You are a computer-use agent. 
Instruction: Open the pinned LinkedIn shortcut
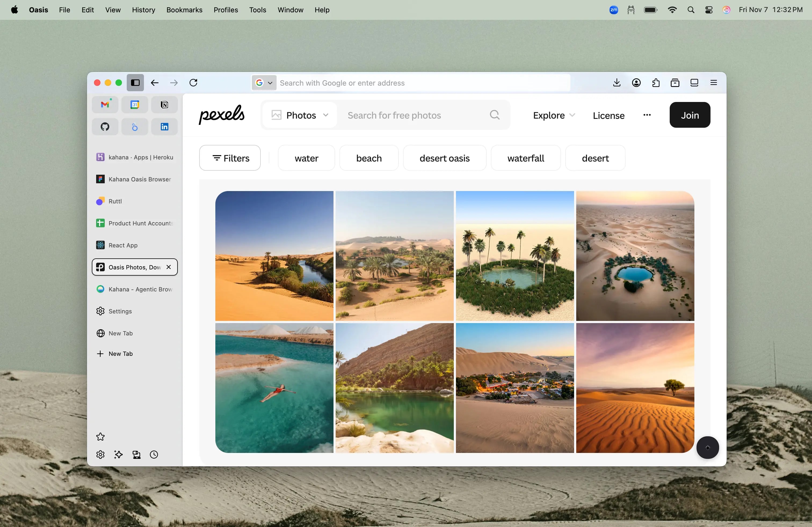(164, 126)
